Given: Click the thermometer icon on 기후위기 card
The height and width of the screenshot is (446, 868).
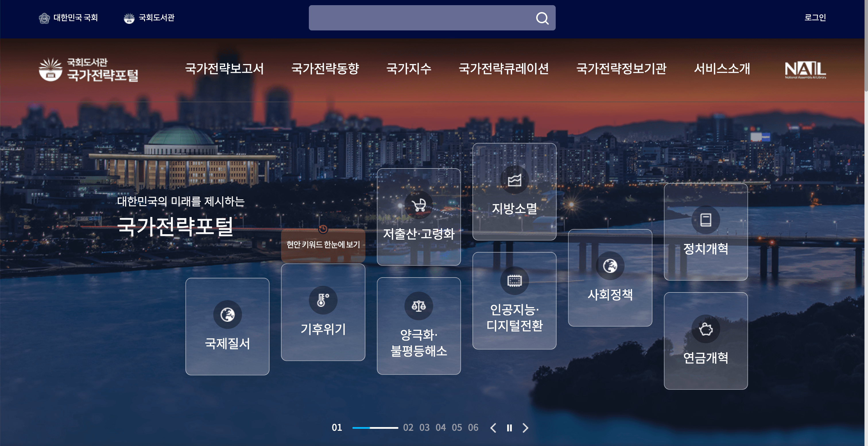Looking at the screenshot, I should (323, 300).
